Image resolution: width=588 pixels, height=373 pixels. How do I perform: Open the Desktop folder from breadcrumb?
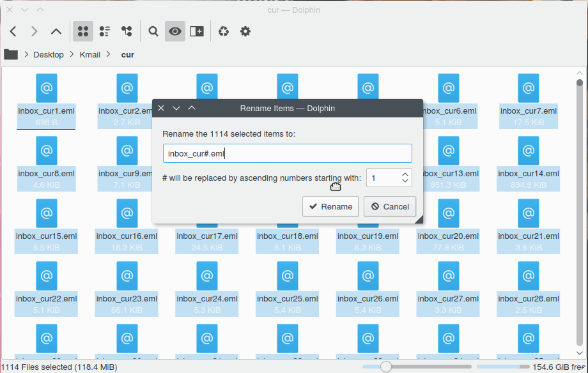point(48,54)
